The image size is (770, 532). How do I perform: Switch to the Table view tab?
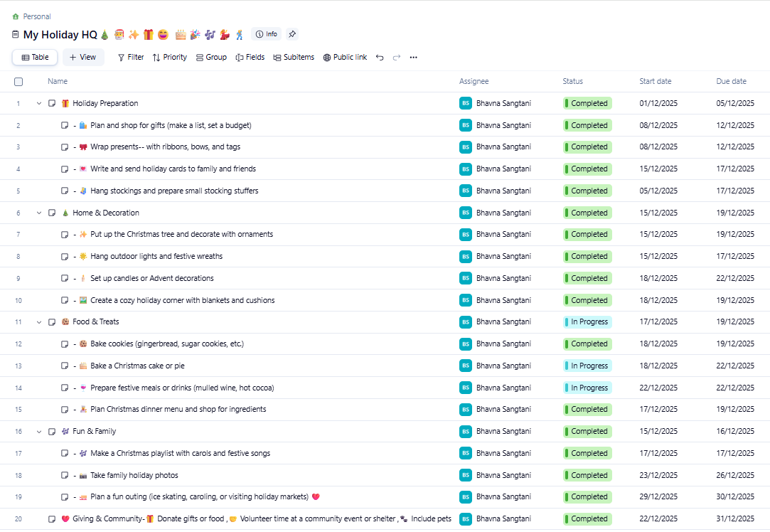(x=35, y=58)
